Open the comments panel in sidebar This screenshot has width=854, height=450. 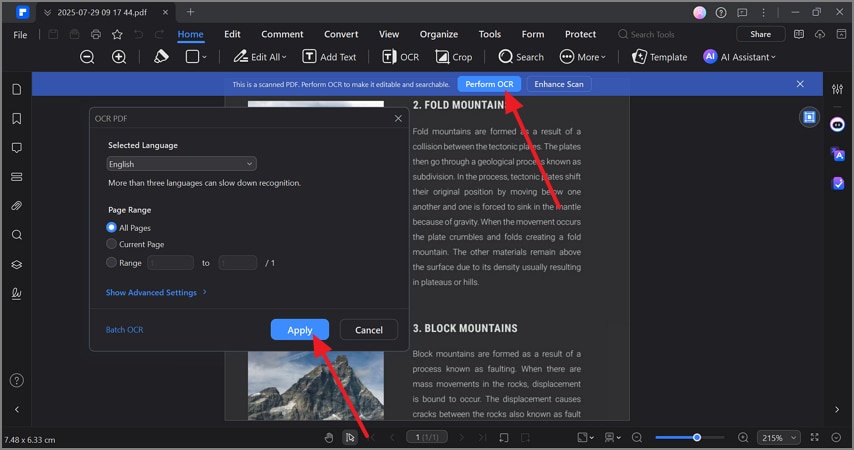click(x=17, y=148)
